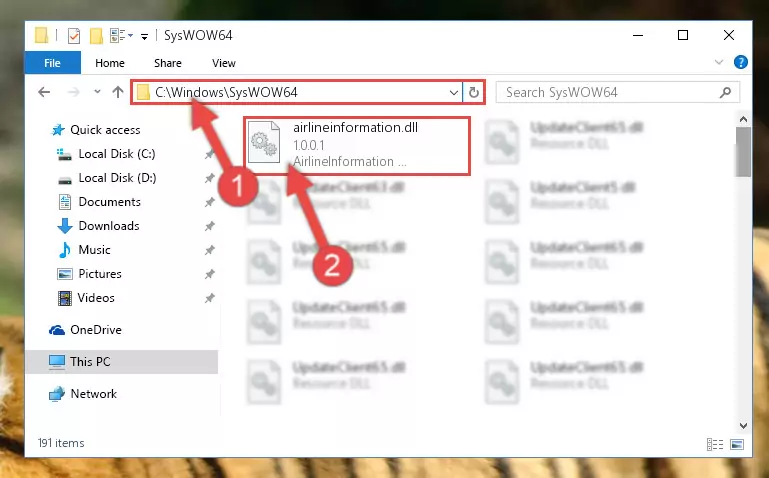
Task: Click the pin icon next to Downloads
Action: tap(209, 226)
